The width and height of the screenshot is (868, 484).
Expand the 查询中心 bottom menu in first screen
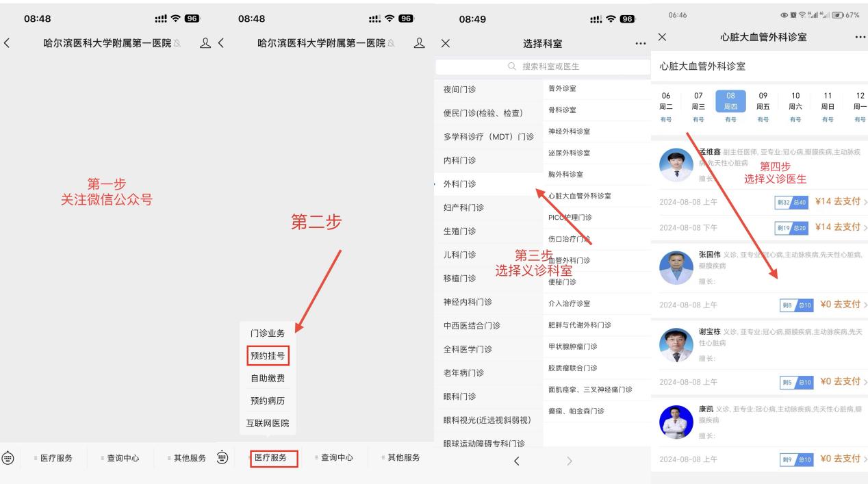click(121, 458)
